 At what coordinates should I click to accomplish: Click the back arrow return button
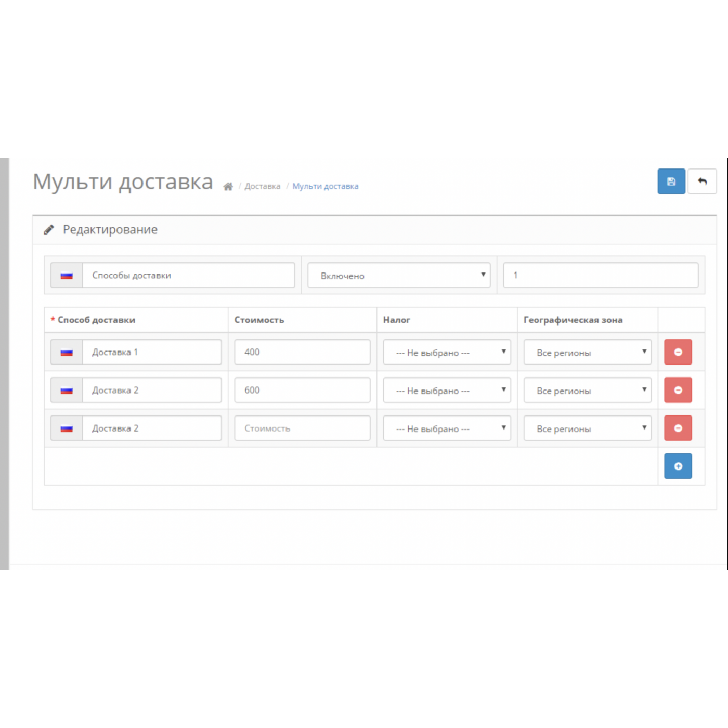(702, 181)
